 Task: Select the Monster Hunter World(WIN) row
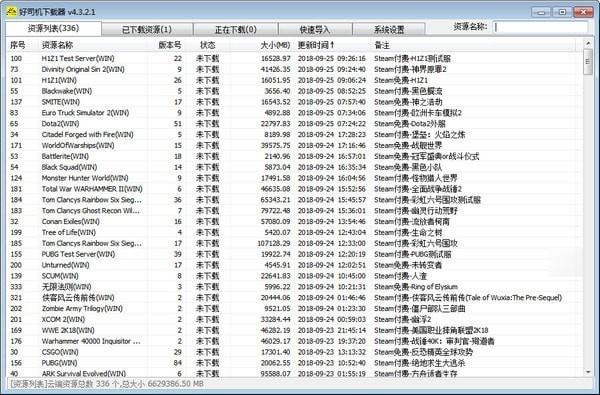tap(295, 178)
